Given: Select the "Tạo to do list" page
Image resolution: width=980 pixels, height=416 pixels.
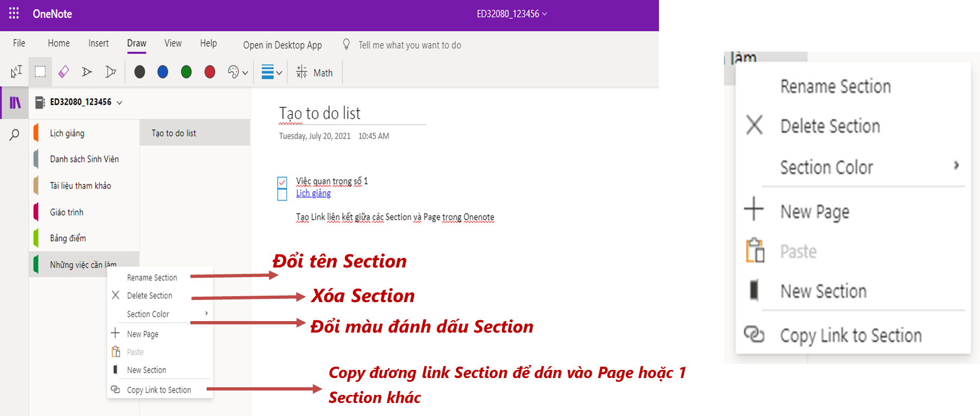Looking at the screenshot, I should [x=174, y=133].
